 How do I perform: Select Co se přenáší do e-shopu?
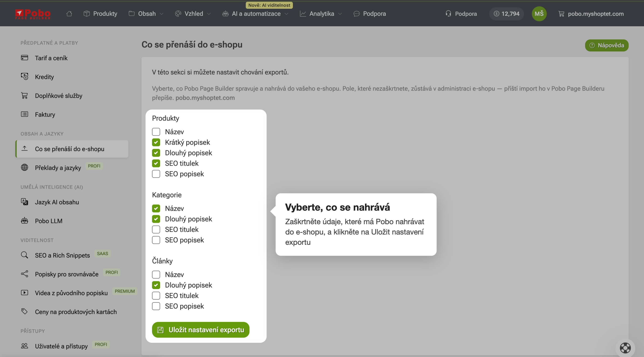pyautogui.click(x=72, y=149)
